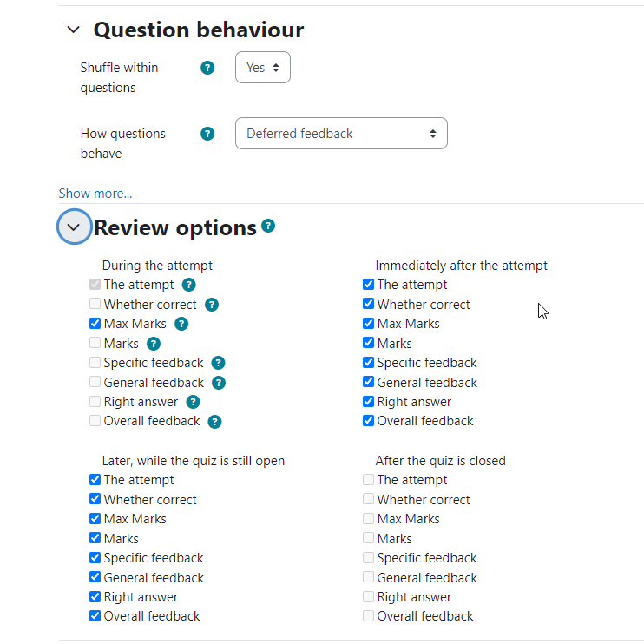Open the Deferred feedback behaviour dropdown
Image resolution: width=644 pixels, height=644 pixels.
pos(341,134)
